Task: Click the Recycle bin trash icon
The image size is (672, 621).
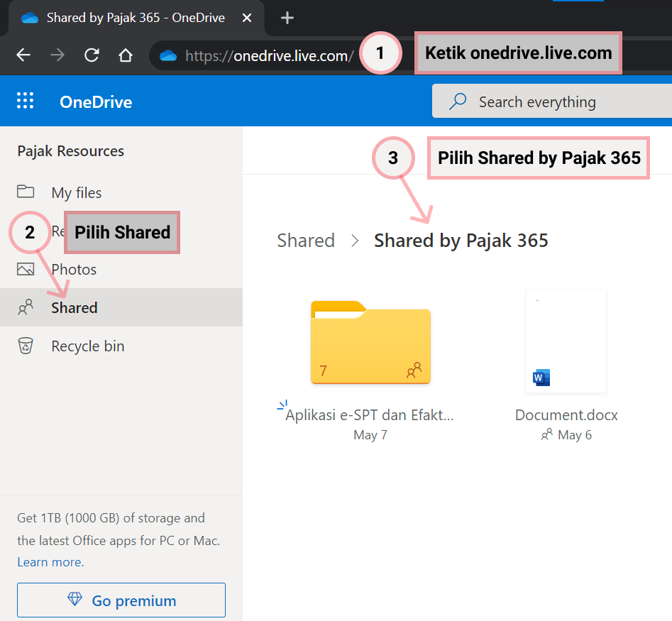Action: (26, 346)
